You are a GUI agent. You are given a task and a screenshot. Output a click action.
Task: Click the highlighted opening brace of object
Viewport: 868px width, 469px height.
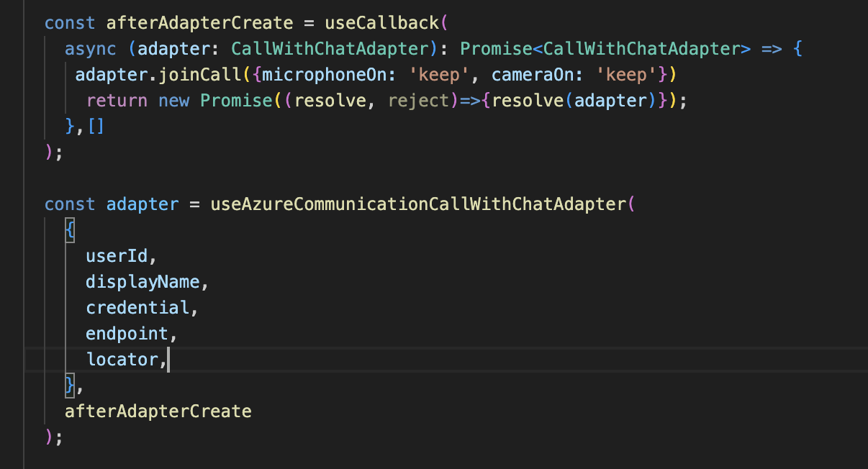click(70, 230)
